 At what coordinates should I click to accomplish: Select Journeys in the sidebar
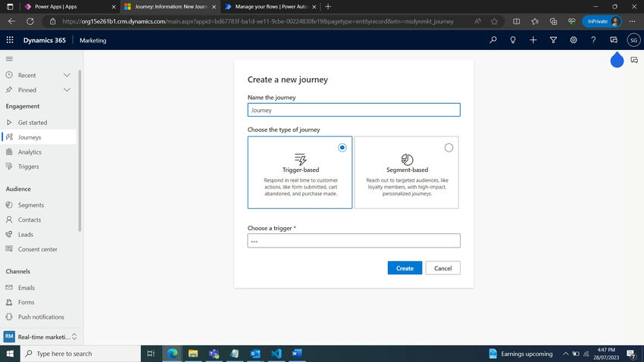(x=39, y=137)
